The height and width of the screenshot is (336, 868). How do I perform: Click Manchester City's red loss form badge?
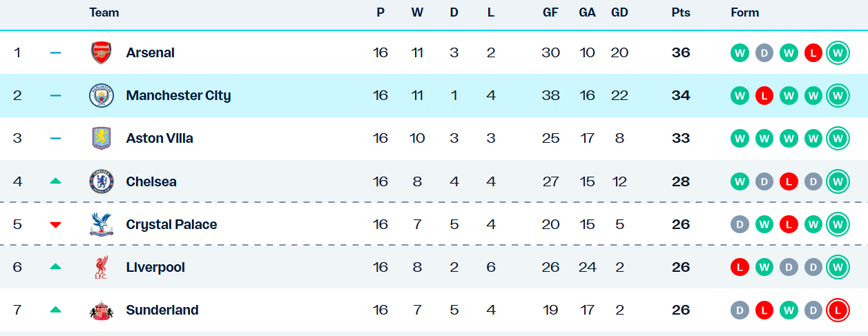pos(764,96)
